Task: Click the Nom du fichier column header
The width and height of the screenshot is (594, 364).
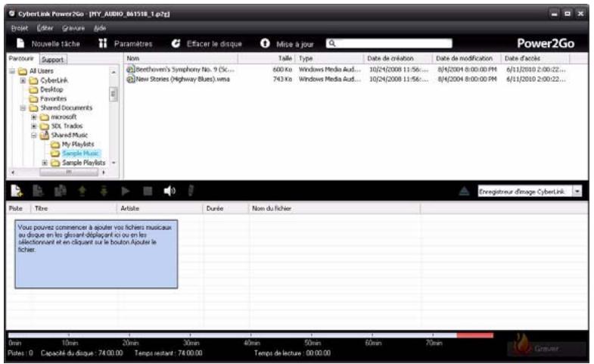Action: tap(334, 208)
